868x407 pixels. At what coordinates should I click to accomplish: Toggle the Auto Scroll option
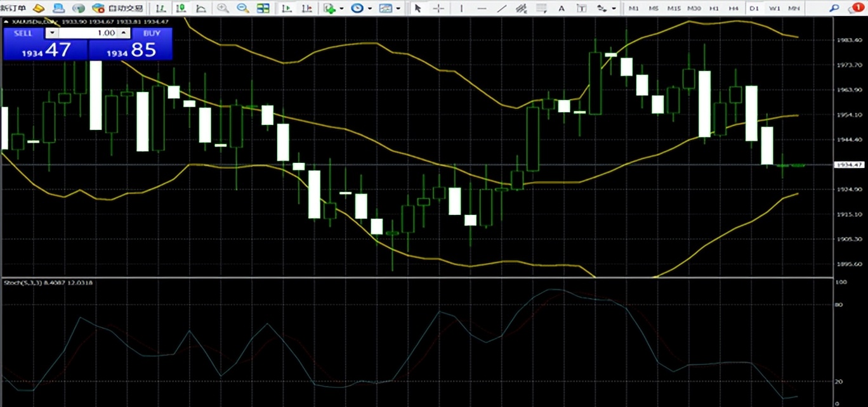287,8
